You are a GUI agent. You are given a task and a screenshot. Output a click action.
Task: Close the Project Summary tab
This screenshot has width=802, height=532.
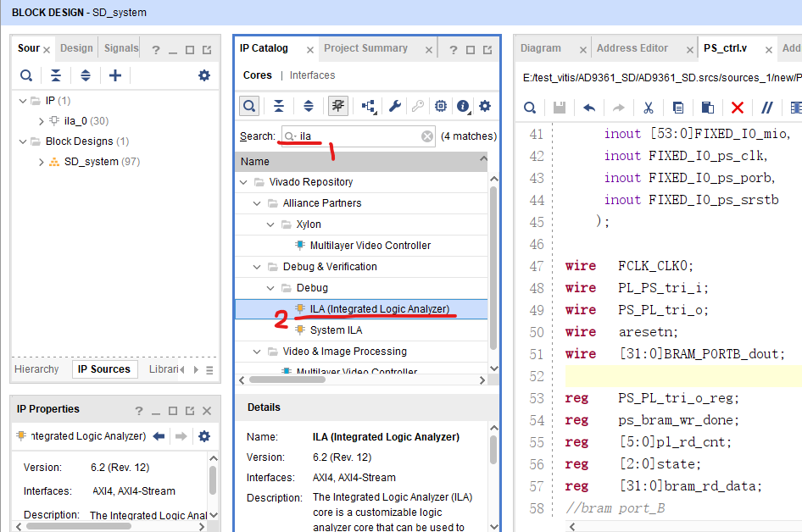(429, 50)
